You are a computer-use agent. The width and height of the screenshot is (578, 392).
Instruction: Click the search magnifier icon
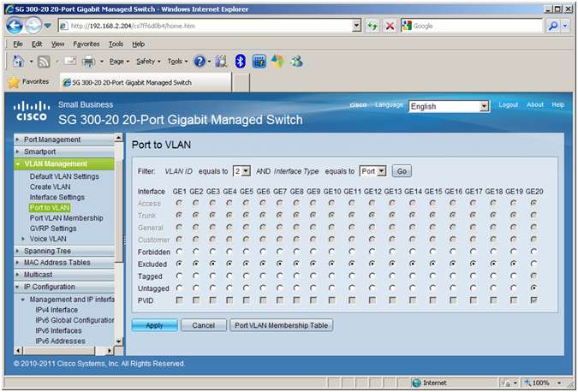tap(553, 26)
